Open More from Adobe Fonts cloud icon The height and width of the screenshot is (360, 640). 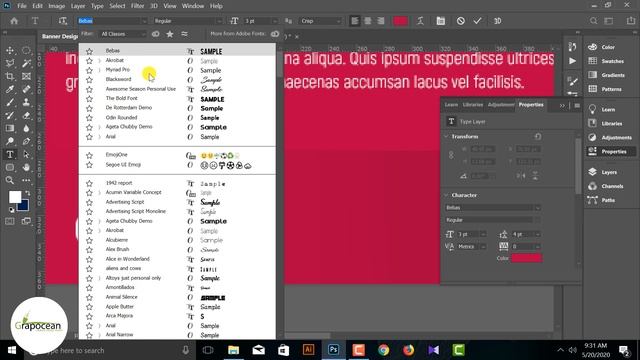275,34
